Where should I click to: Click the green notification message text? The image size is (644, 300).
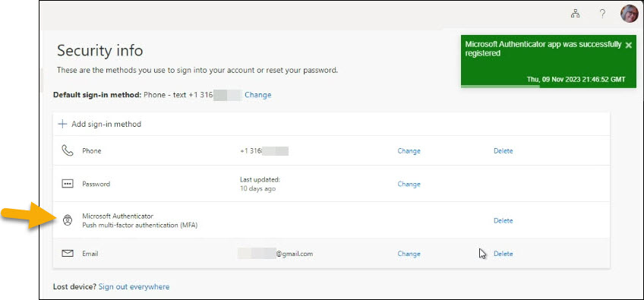pos(543,49)
